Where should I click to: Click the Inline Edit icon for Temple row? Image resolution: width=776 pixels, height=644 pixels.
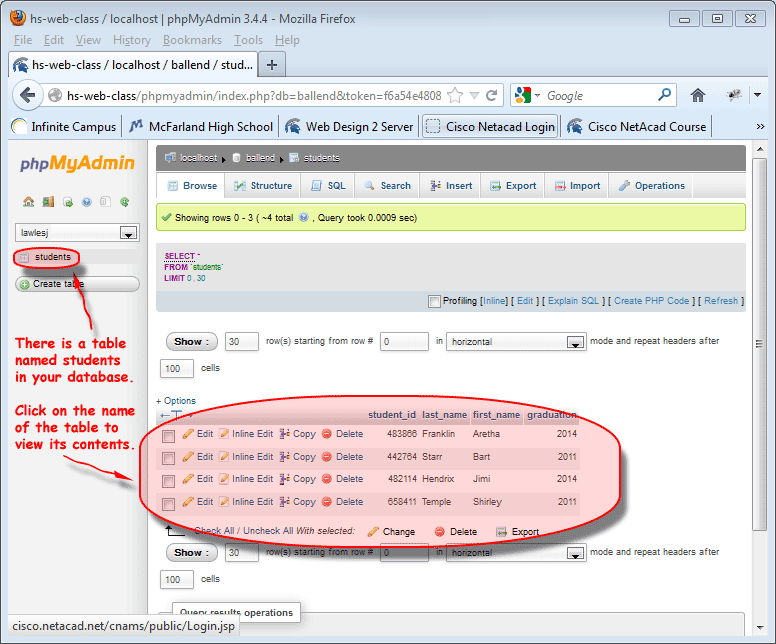click(224, 502)
